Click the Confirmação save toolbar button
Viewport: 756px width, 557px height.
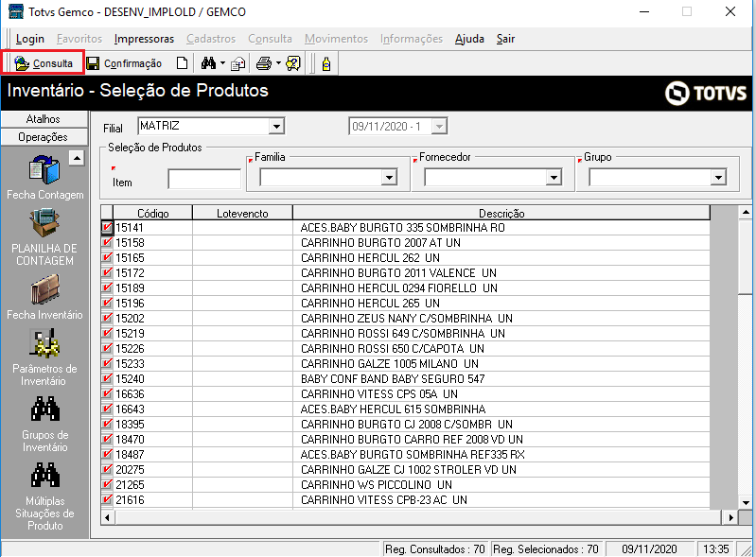click(x=125, y=63)
